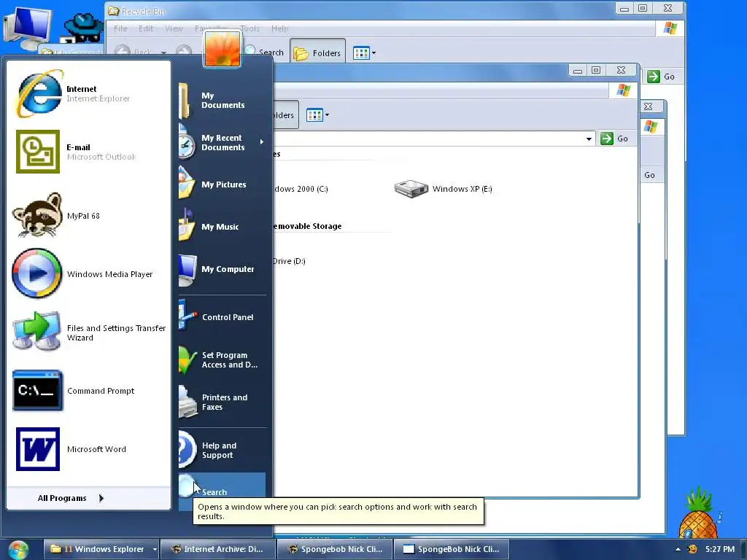
Task: Select Windows 2000 (C:) drive label
Action: tap(301, 189)
